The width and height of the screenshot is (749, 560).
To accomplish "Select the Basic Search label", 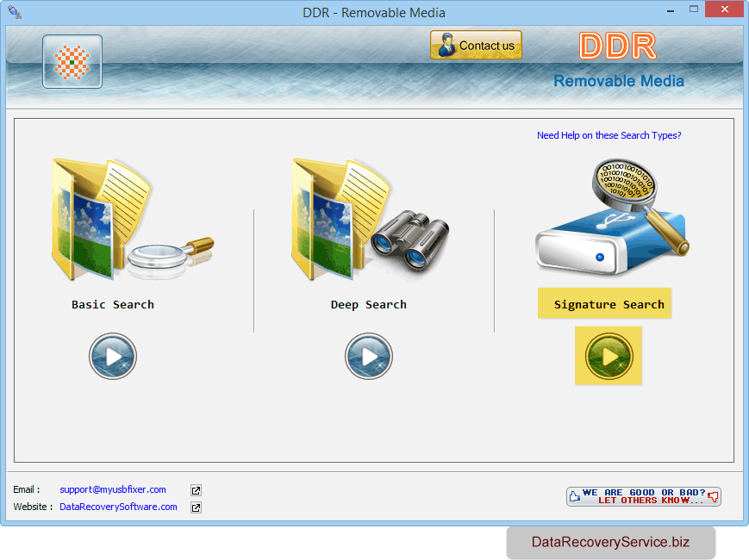I will pos(113,304).
